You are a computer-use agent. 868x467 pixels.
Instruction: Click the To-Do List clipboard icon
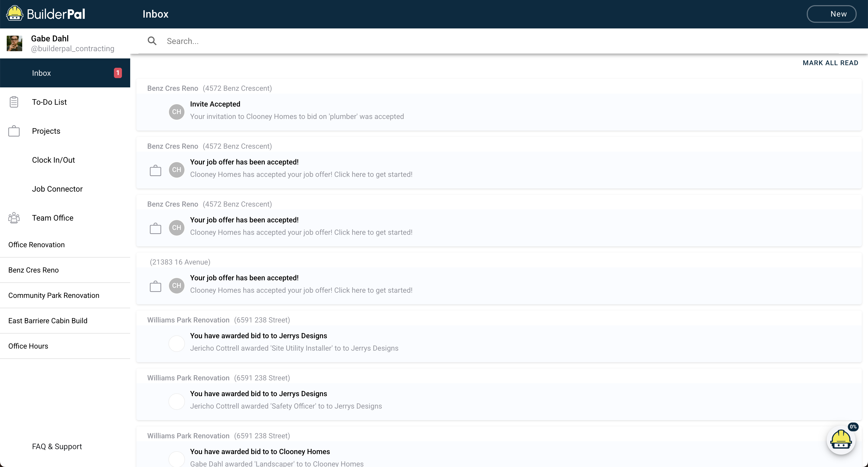pos(14,102)
